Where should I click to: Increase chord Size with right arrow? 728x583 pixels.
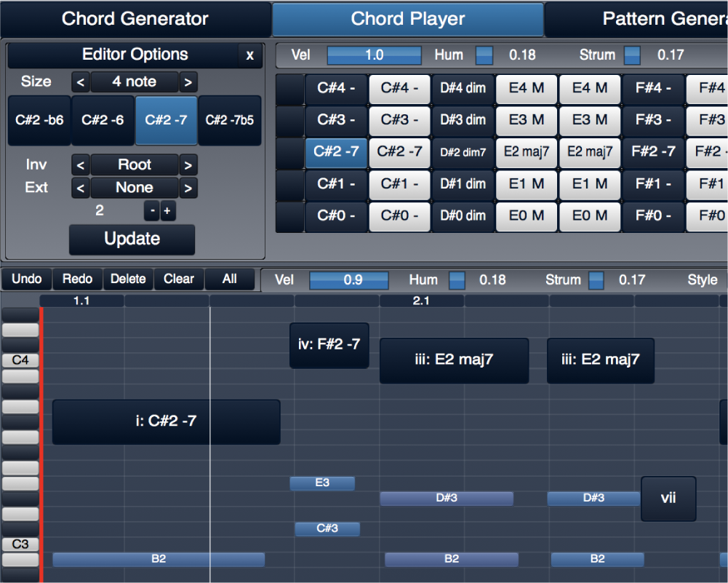click(188, 82)
